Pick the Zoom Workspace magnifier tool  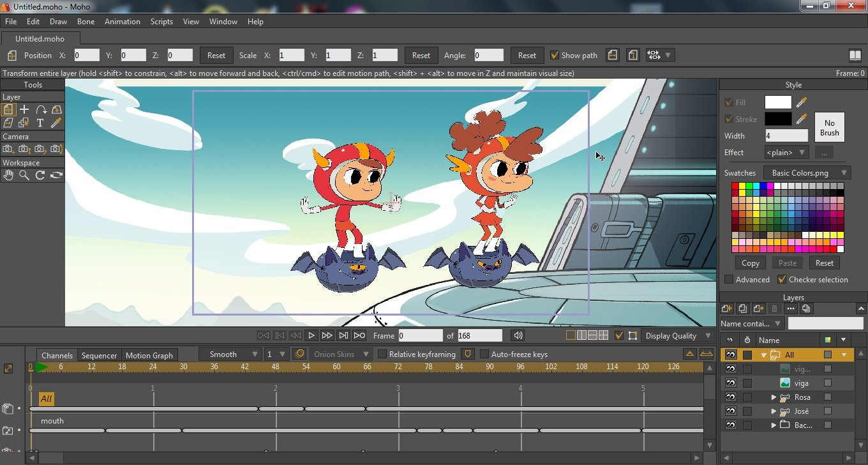point(24,175)
